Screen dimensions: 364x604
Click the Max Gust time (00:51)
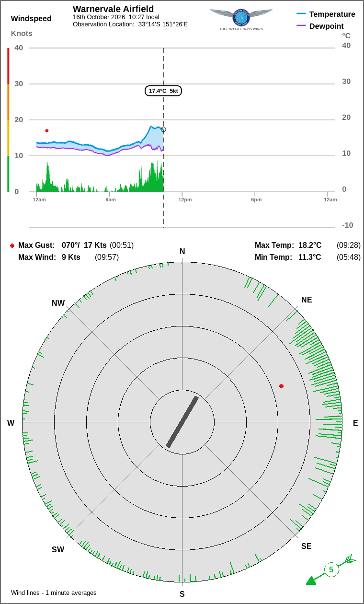122,245
